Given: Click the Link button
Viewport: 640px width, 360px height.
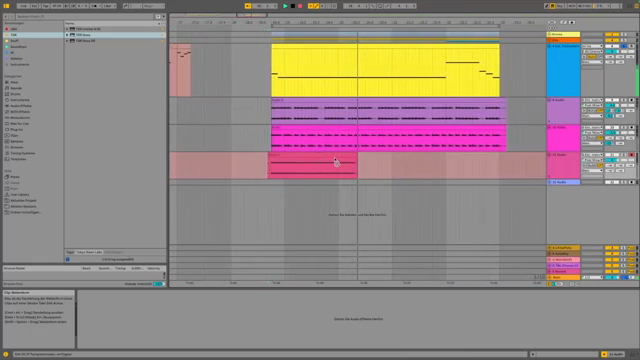Looking at the screenshot, I should 23,6.
